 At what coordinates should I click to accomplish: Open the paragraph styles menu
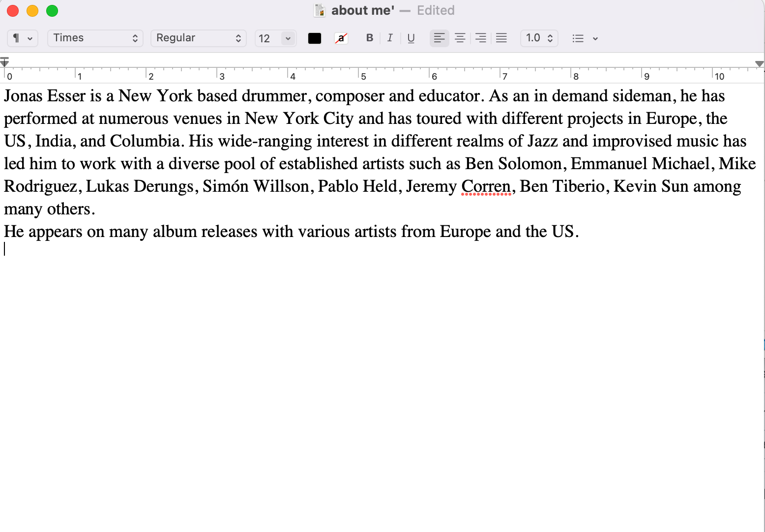coord(23,38)
